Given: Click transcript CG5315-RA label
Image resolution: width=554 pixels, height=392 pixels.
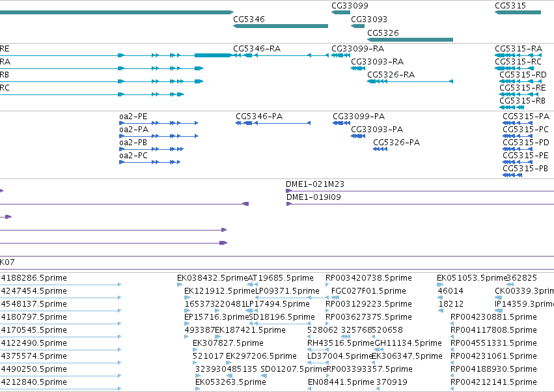Looking at the screenshot, I should (518, 48).
